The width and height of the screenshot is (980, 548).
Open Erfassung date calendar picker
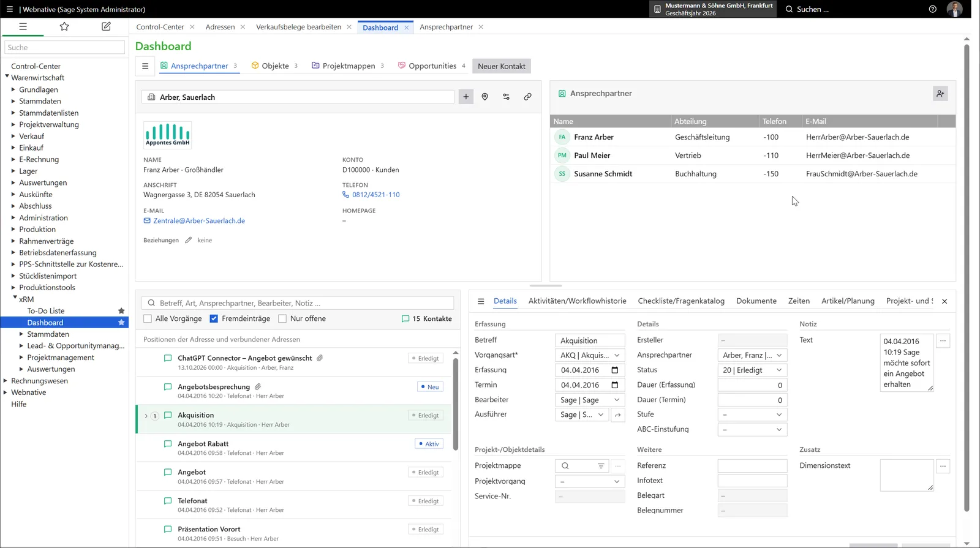point(615,370)
